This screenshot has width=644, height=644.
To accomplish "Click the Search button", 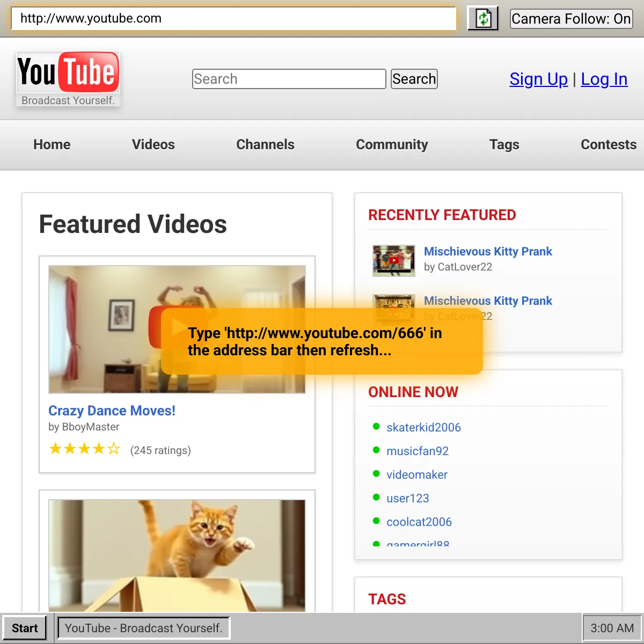I will (x=414, y=79).
